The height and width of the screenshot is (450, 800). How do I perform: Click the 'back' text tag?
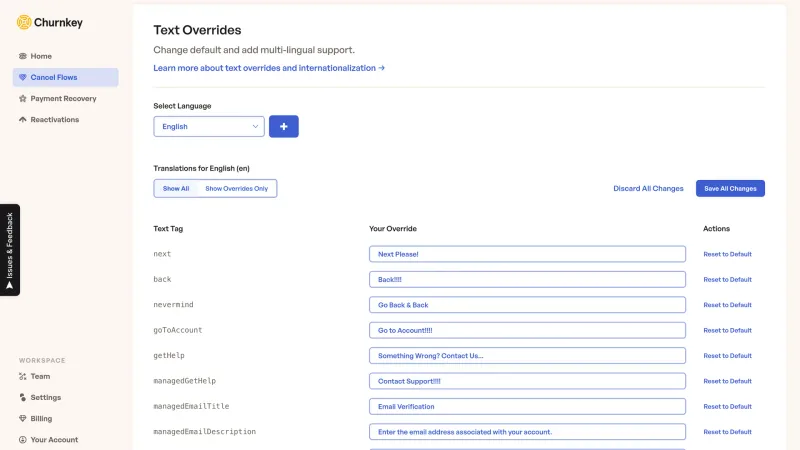[162, 279]
